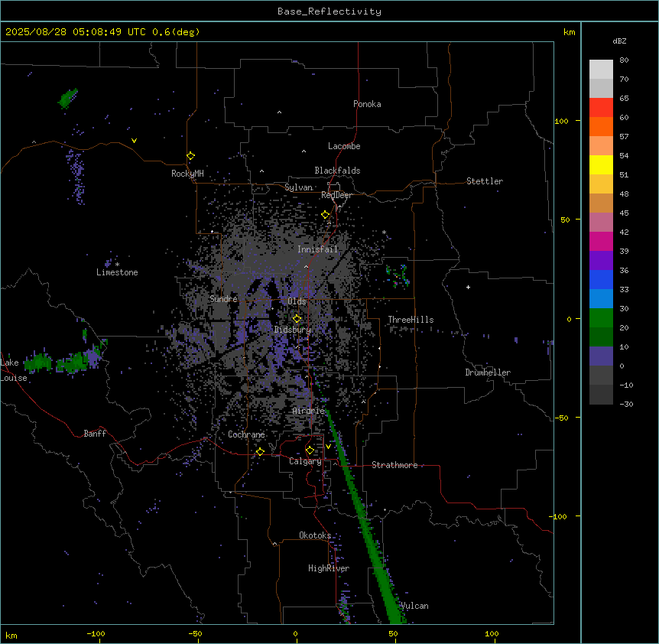Click the Limestone label
This screenshot has width=659, height=644.
tap(117, 272)
